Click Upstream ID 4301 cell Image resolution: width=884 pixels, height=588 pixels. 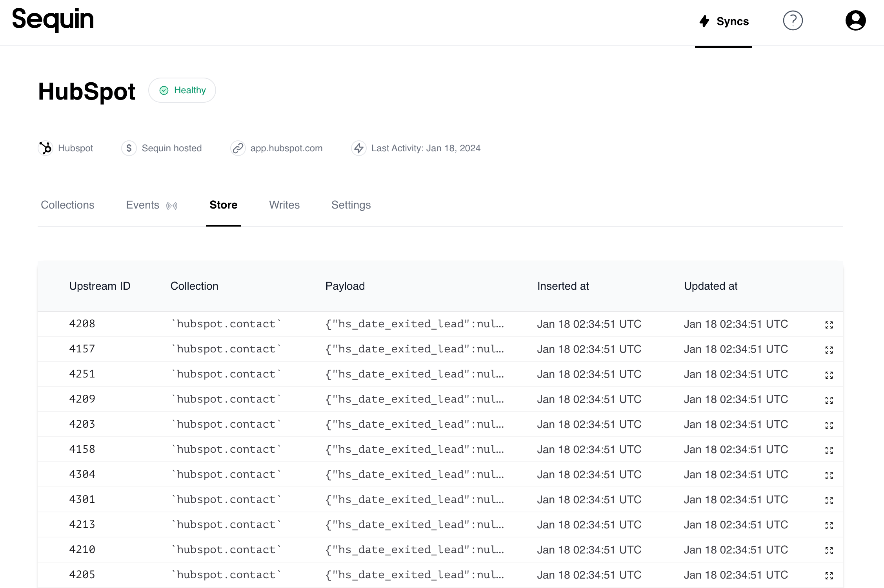[x=82, y=499]
